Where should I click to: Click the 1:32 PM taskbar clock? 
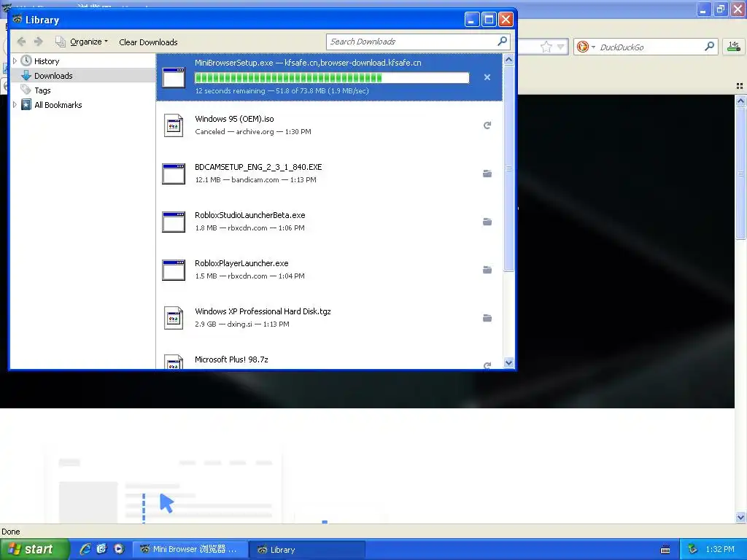[x=720, y=550]
